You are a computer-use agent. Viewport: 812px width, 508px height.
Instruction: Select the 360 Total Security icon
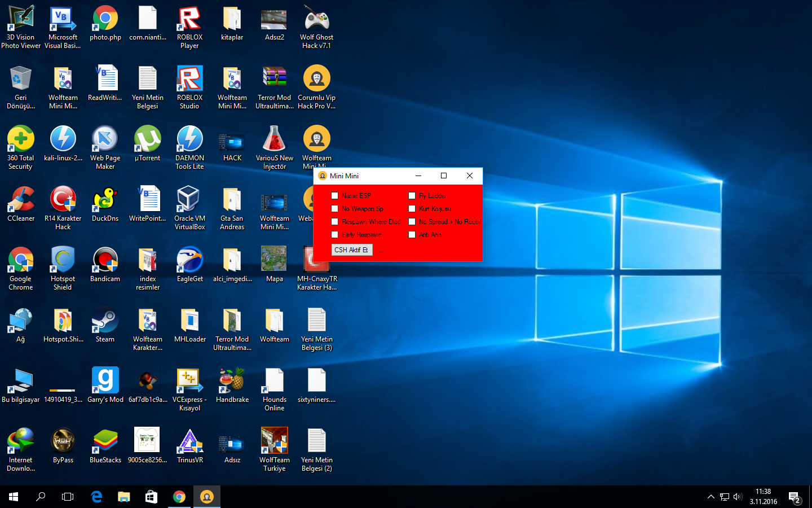click(21, 148)
